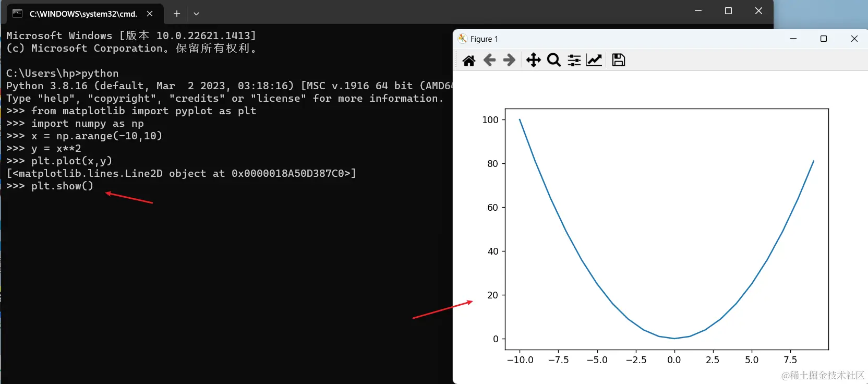Click the 'import numpy as np' line
868x384 pixels.
click(x=75, y=124)
